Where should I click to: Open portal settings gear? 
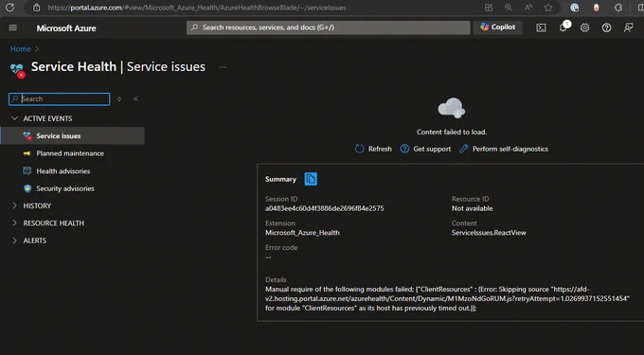[x=584, y=27]
